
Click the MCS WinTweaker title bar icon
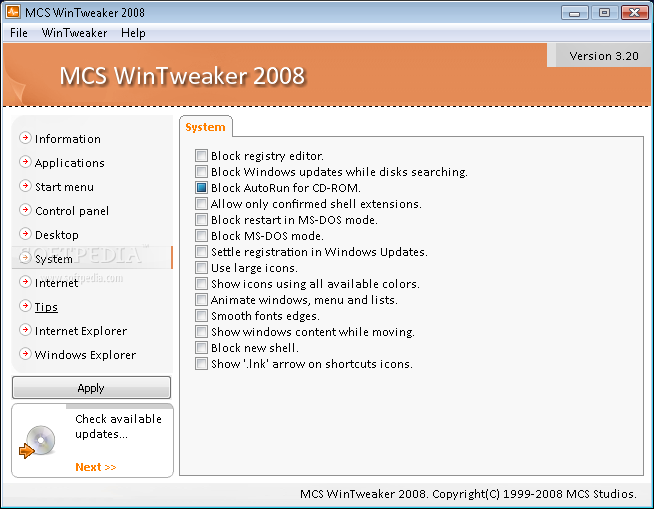(13, 12)
